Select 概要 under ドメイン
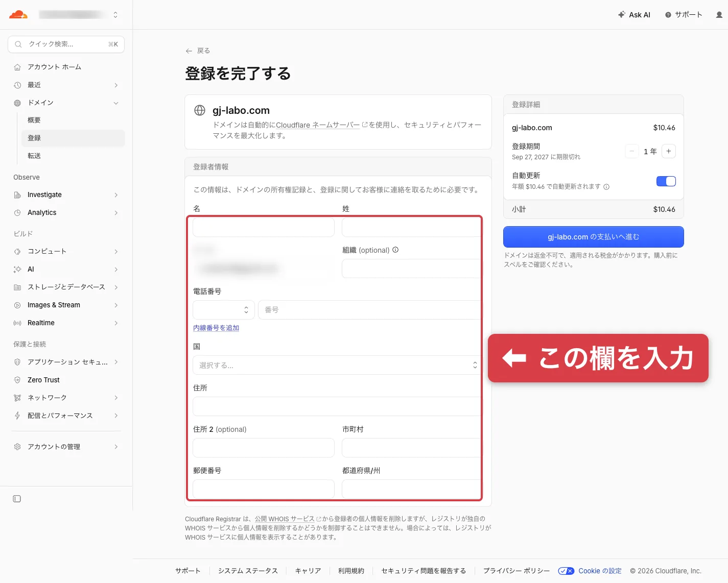The width and height of the screenshot is (728, 583). pyautogui.click(x=73, y=120)
